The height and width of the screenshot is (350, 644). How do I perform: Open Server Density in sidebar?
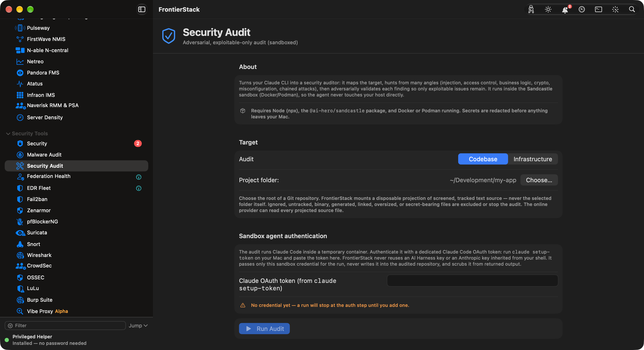click(76, 117)
